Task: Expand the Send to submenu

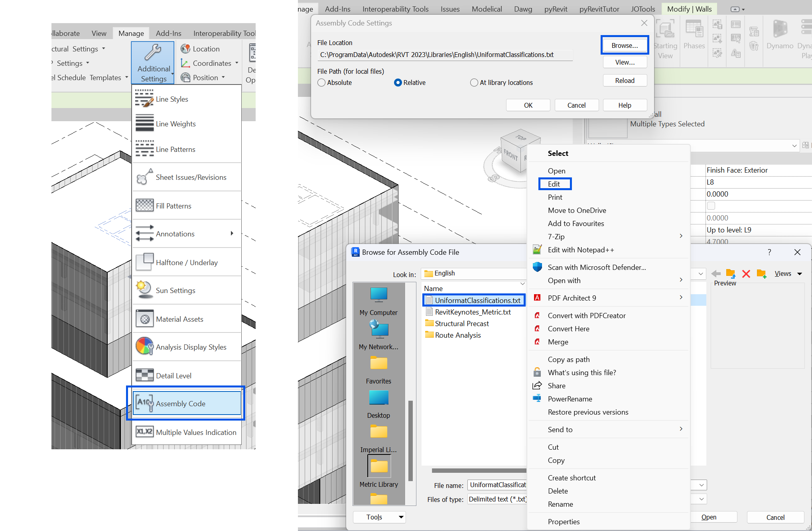Action: (681, 429)
